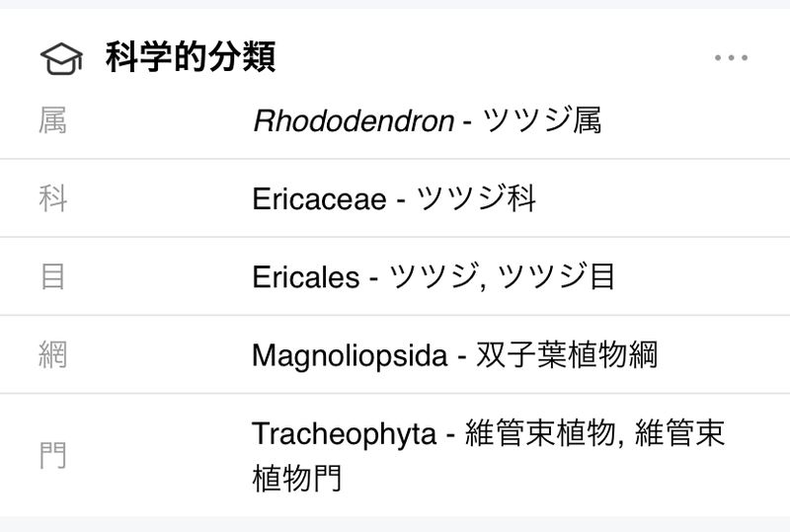Screen dimensions: 790x532
Task: Select the 網 rank label
Action: point(52,354)
